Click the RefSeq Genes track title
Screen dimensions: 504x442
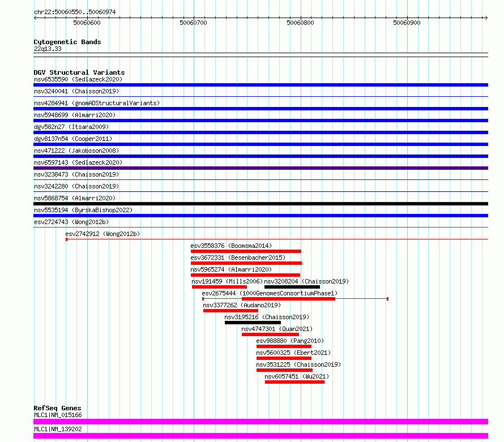[57, 408]
